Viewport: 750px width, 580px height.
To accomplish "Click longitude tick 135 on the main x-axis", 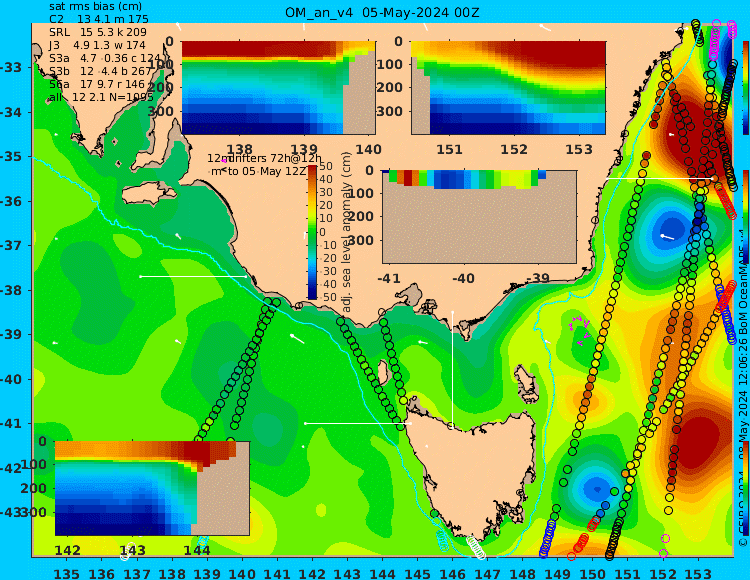I will [x=66, y=573].
